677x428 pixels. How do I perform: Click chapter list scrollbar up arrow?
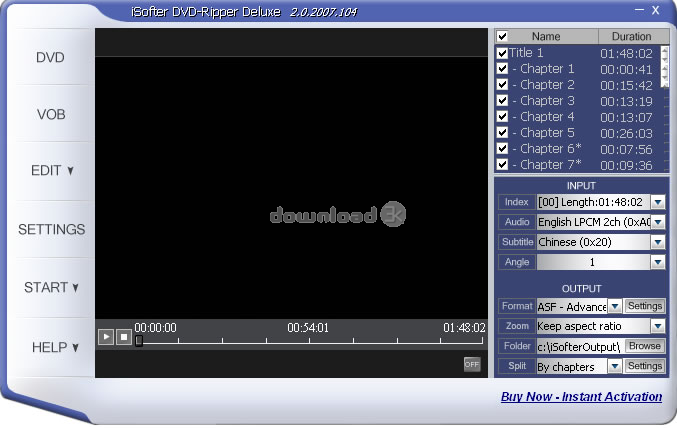pyautogui.click(x=664, y=51)
